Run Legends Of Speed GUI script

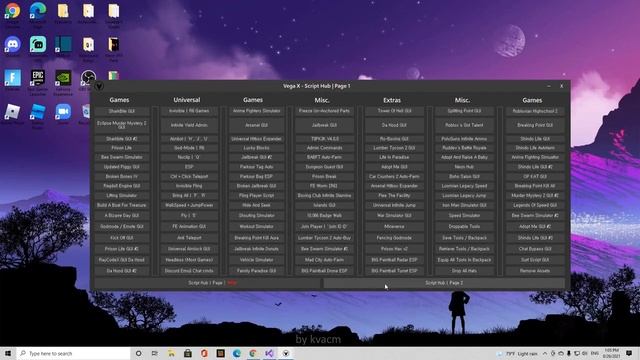pyautogui.click(x=535, y=205)
